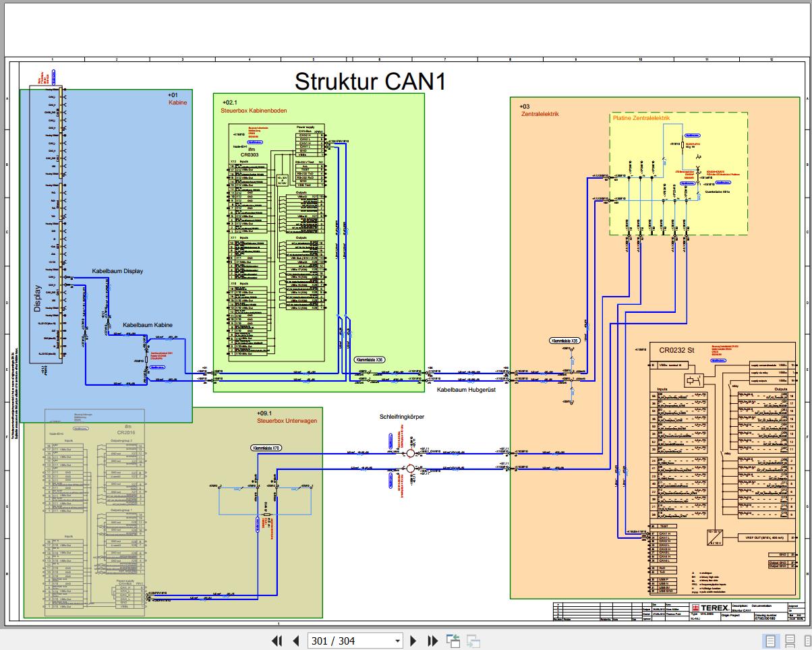Go to the next page

point(413,641)
